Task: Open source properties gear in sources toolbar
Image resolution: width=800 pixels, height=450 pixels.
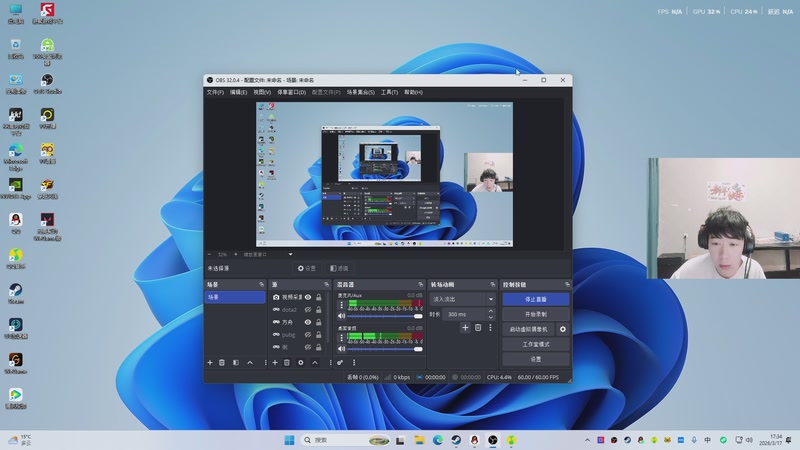Action: 301,362
